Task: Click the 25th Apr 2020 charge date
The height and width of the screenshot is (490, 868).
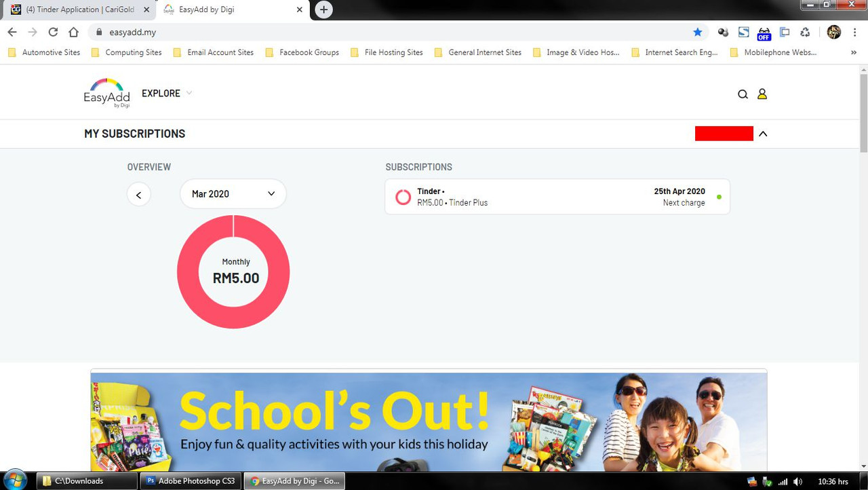Action: click(679, 191)
